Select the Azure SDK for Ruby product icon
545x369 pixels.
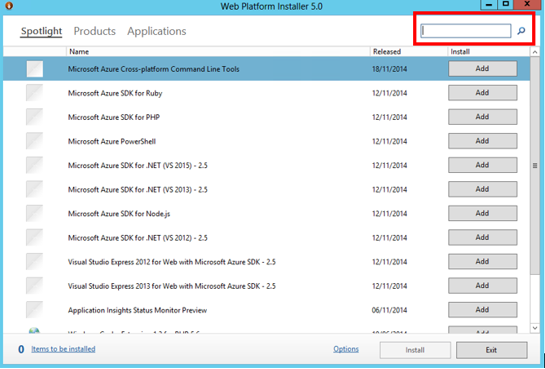coord(35,93)
